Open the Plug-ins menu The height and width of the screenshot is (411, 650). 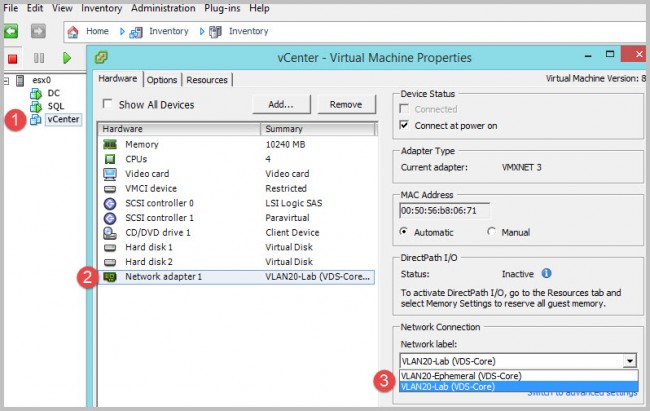click(222, 8)
